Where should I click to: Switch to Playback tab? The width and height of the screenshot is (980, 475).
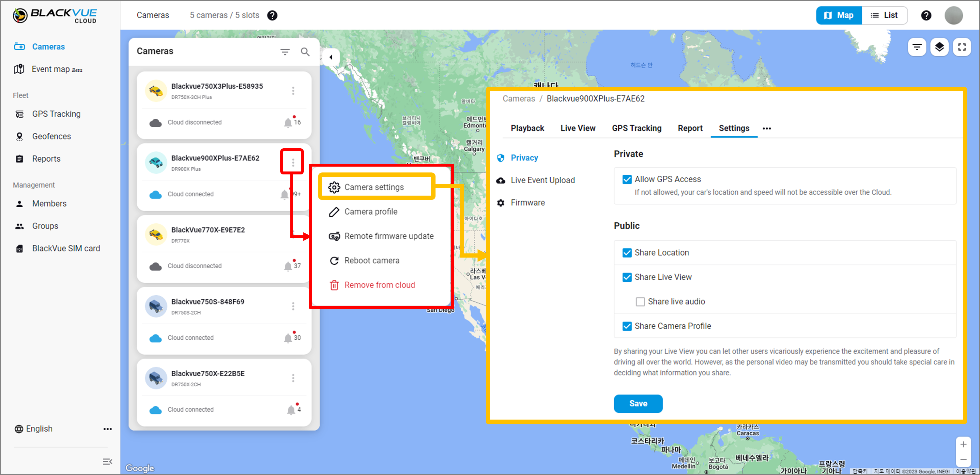click(527, 128)
